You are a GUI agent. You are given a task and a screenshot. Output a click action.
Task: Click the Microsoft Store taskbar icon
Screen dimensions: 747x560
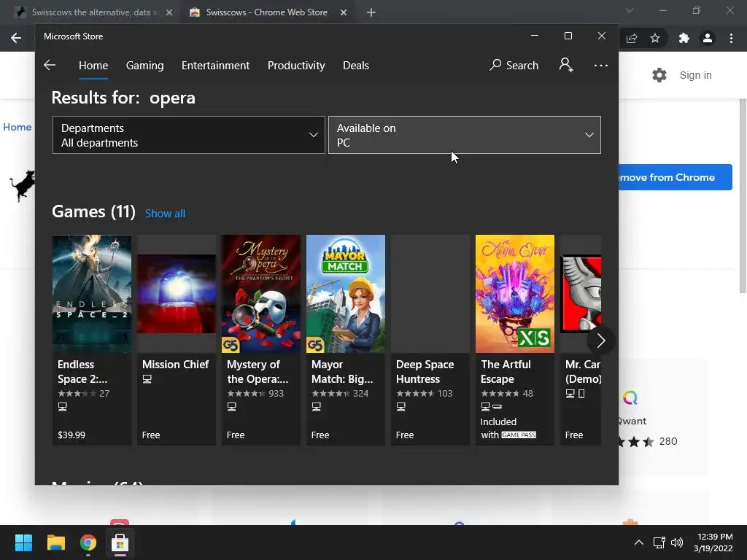click(120, 542)
